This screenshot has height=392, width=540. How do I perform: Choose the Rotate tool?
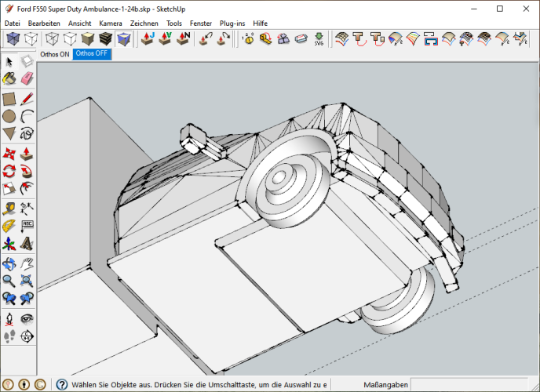[x=9, y=171]
